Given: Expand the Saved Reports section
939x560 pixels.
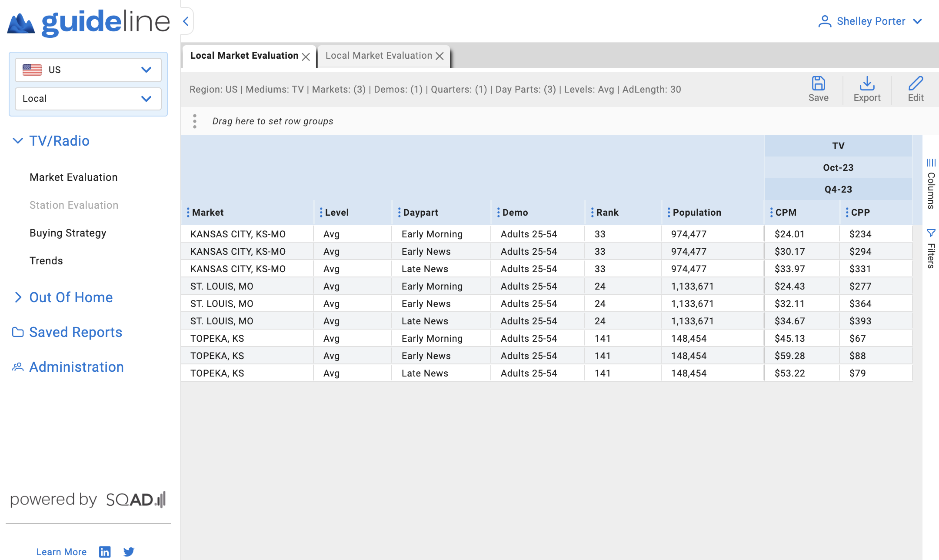Looking at the screenshot, I should click(x=75, y=331).
